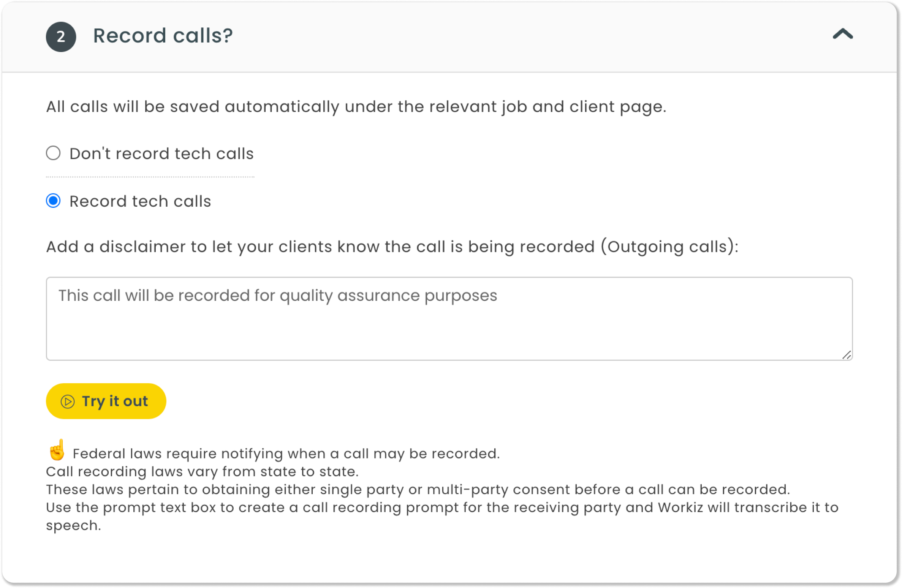Image resolution: width=902 pixels, height=588 pixels.
Task: Select the Don't record tech calls radio
Action: tap(53, 153)
